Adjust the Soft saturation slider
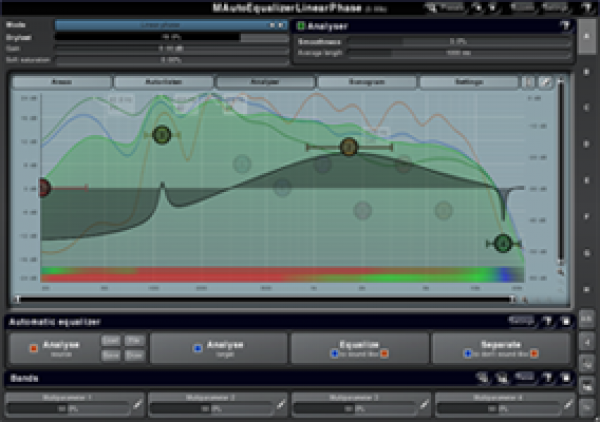Screen dimensions: 600x422 pos(171,60)
